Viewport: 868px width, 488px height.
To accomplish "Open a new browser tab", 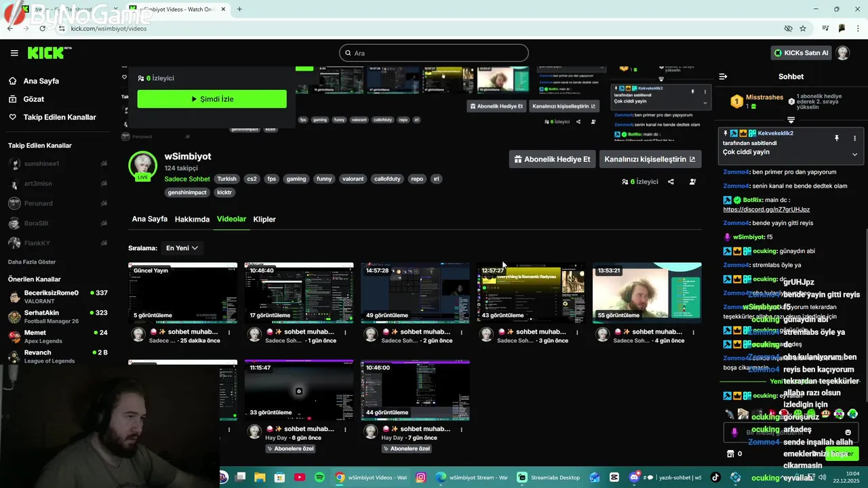I will click(239, 9).
